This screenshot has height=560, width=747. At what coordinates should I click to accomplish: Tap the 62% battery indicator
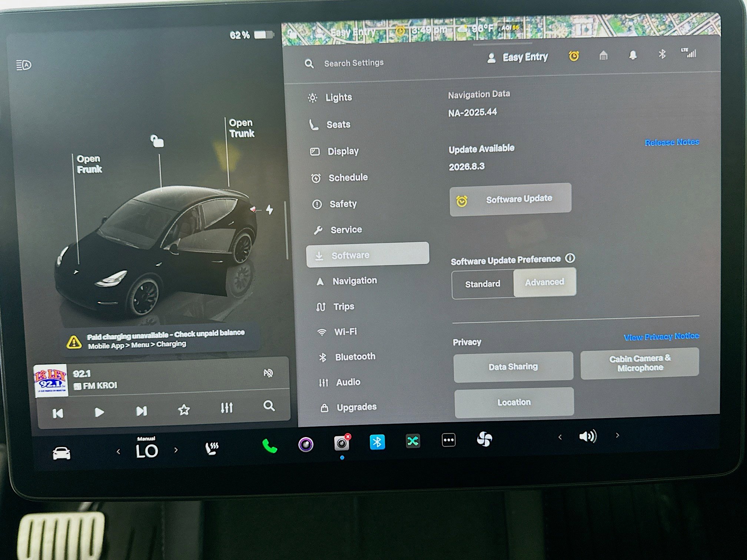(x=252, y=35)
